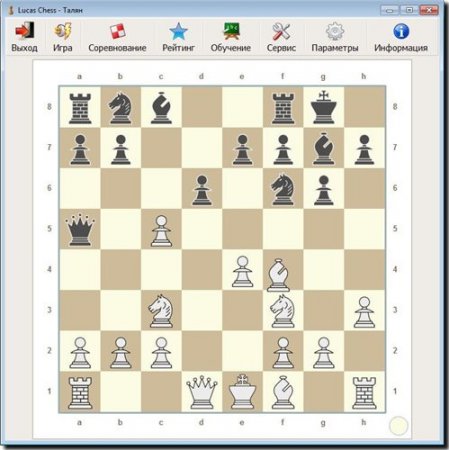Select the white pawn on e4

242,271
